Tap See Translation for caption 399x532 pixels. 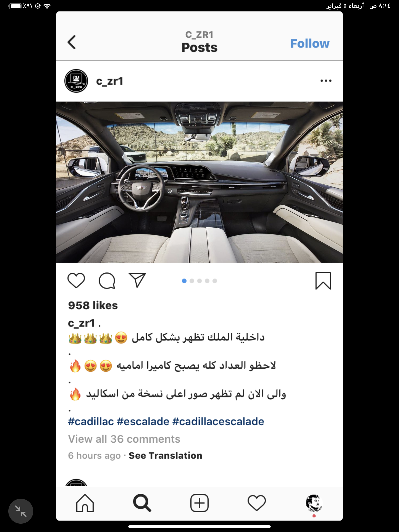pyautogui.click(x=165, y=456)
